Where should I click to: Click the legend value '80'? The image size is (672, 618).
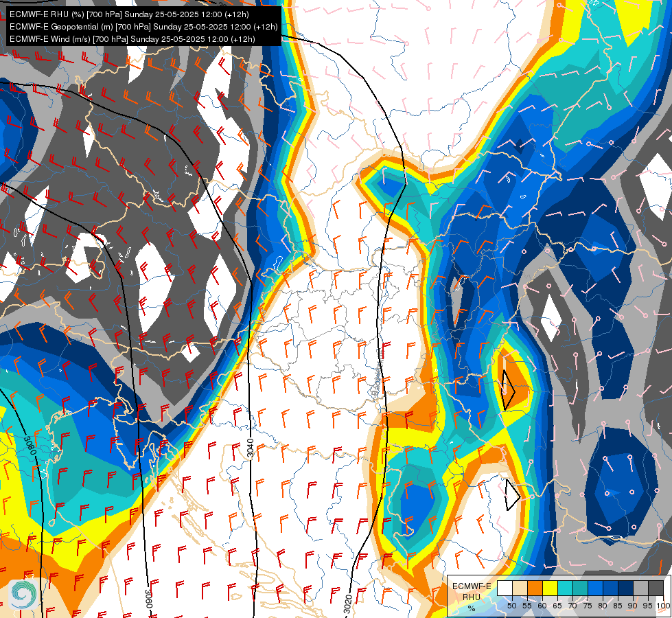(x=603, y=606)
